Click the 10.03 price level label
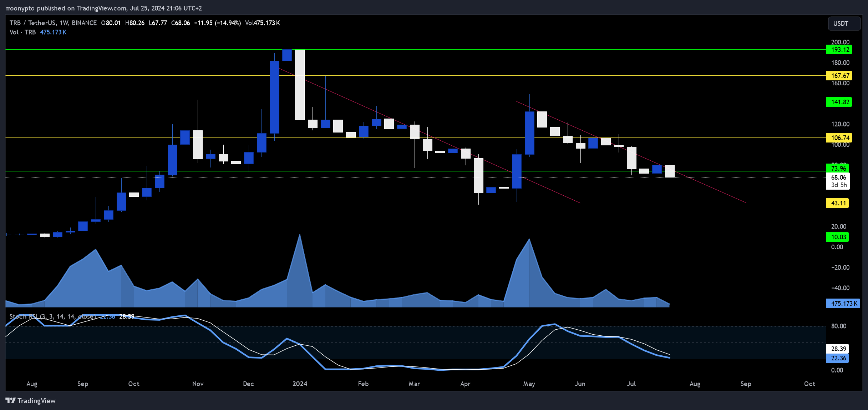The width and height of the screenshot is (868, 410). [x=837, y=237]
